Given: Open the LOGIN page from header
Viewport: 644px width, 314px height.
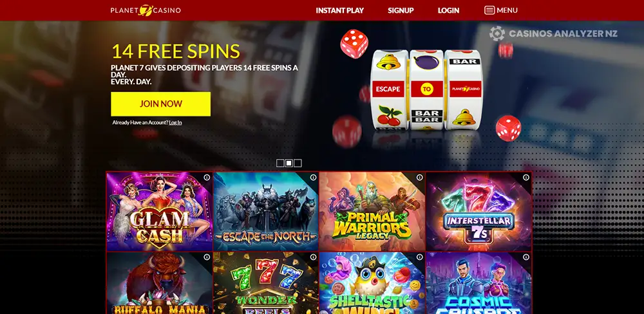Looking at the screenshot, I should (448, 11).
